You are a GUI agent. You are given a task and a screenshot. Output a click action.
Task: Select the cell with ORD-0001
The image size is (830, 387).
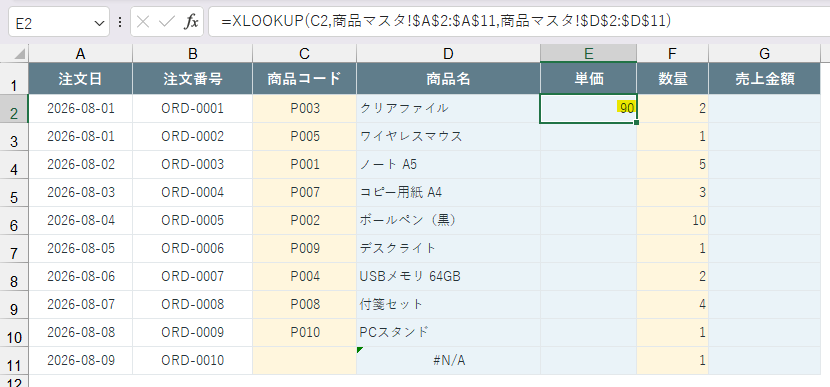[193, 109]
